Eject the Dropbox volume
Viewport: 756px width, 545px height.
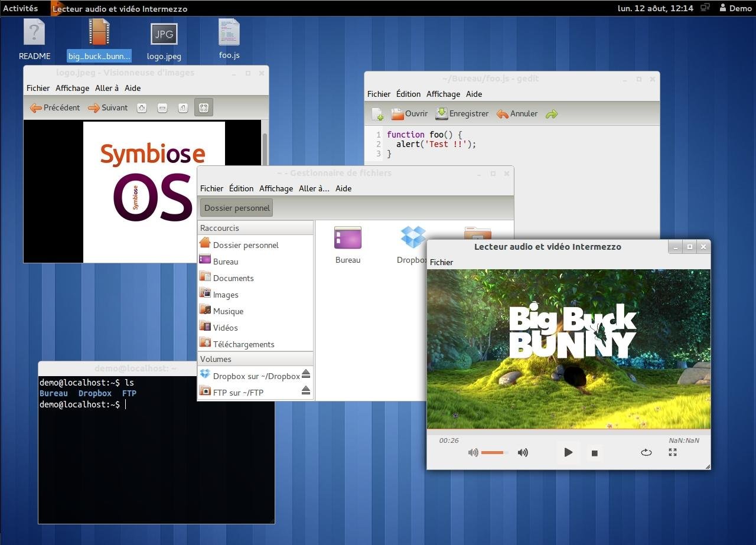click(x=307, y=373)
